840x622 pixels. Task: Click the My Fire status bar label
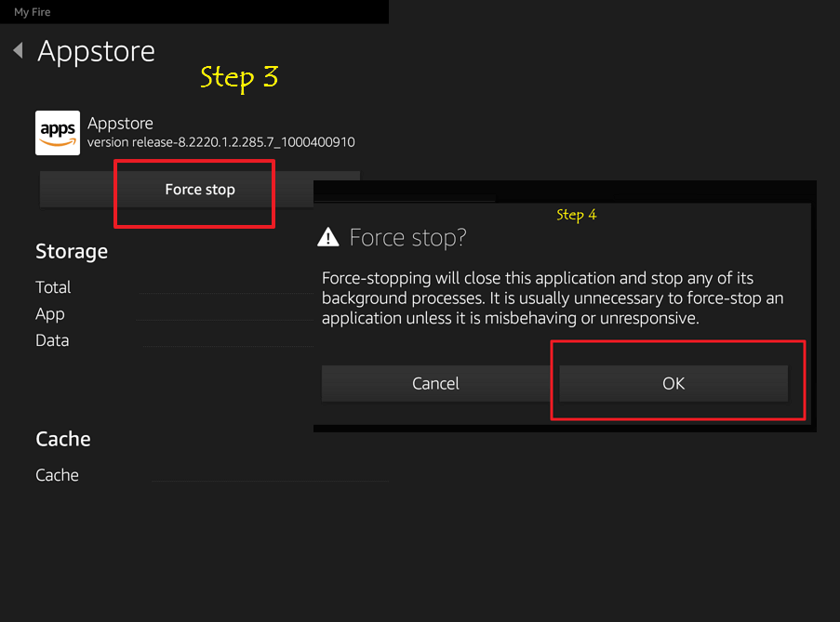coord(33,12)
